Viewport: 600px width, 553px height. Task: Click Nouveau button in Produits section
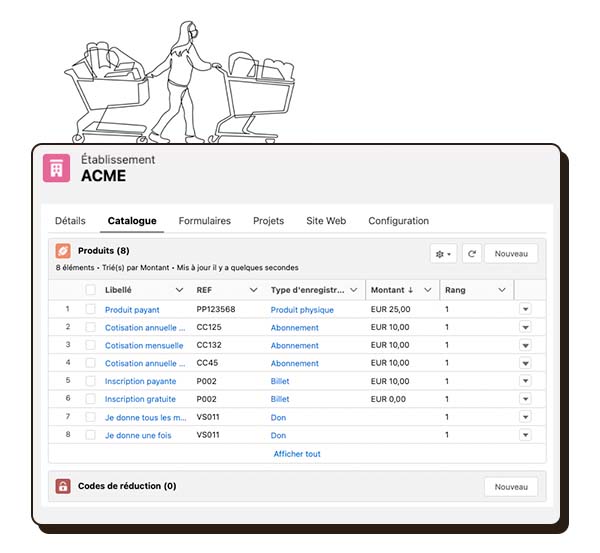click(510, 254)
